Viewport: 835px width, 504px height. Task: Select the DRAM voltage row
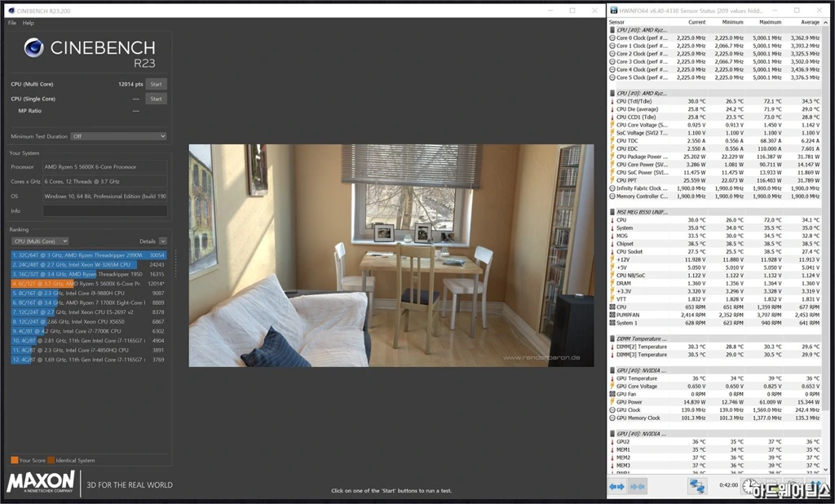[x=715, y=284]
